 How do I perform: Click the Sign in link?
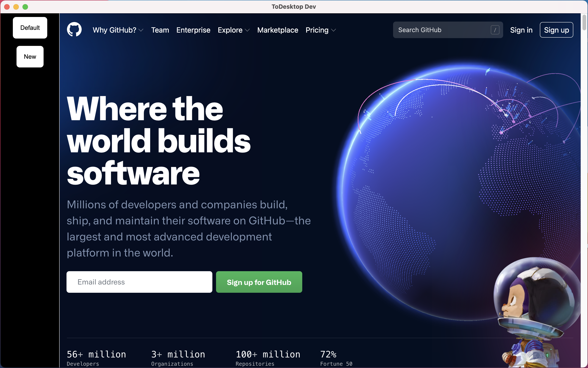pyautogui.click(x=521, y=30)
